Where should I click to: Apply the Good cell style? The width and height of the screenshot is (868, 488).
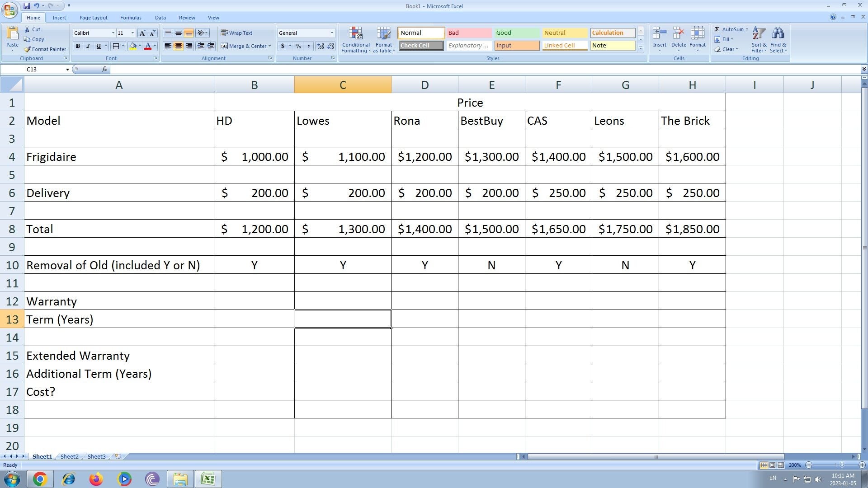pyautogui.click(x=517, y=33)
